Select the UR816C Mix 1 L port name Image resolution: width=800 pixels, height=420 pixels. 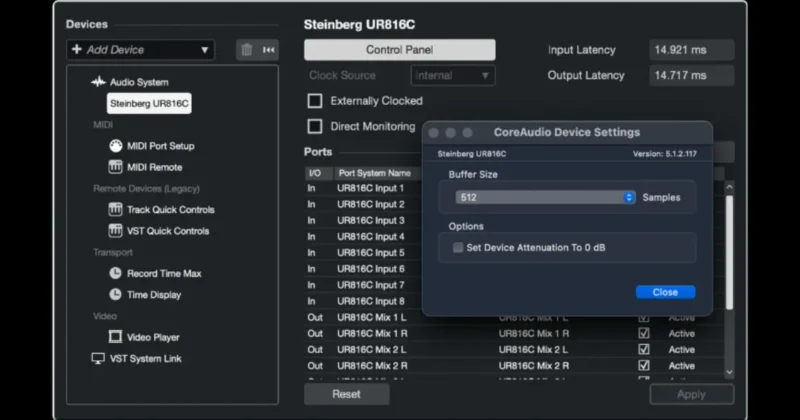tap(372, 317)
